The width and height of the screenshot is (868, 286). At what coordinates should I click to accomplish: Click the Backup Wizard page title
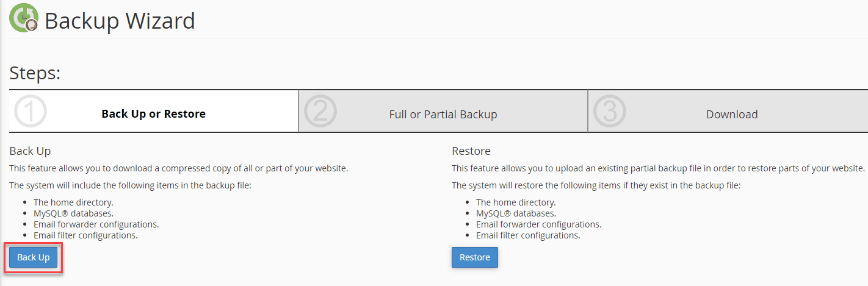120,21
